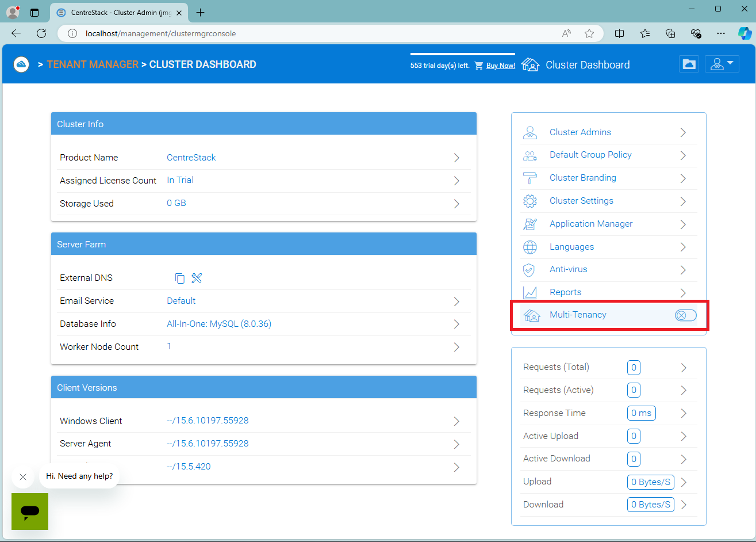Click the CentreStack product name value
756x542 pixels.
coord(191,157)
